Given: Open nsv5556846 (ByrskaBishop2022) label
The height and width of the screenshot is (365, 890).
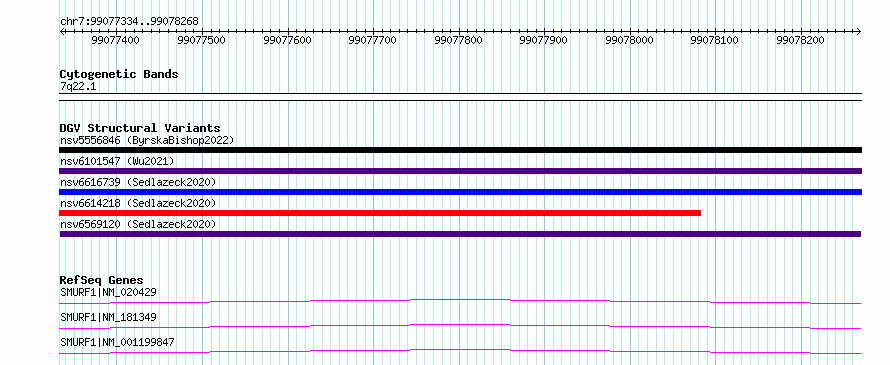Looking at the screenshot, I should (147, 140).
